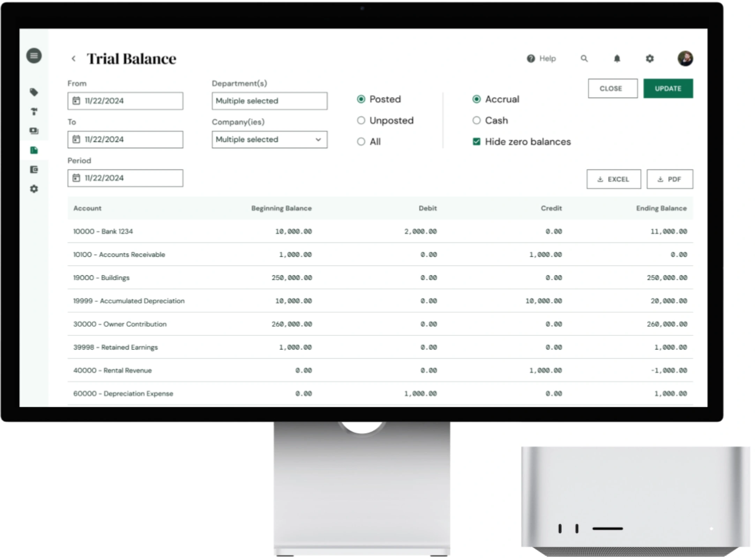
Task: Select the All entries radio option
Action: pos(361,142)
